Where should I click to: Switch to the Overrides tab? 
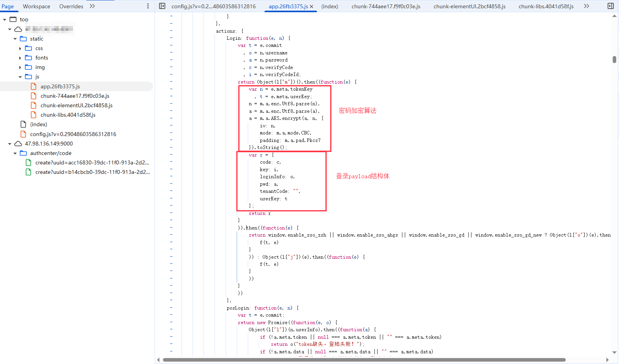click(71, 6)
